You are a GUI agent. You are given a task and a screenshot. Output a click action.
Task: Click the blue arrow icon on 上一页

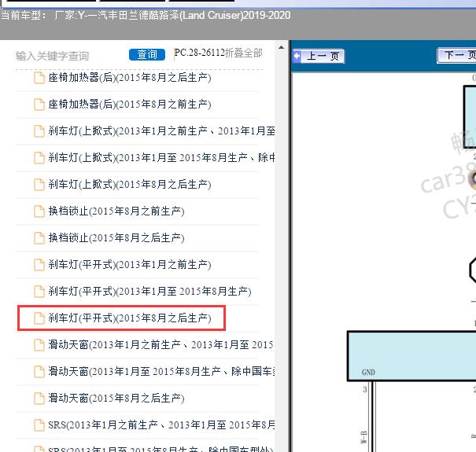click(297, 56)
